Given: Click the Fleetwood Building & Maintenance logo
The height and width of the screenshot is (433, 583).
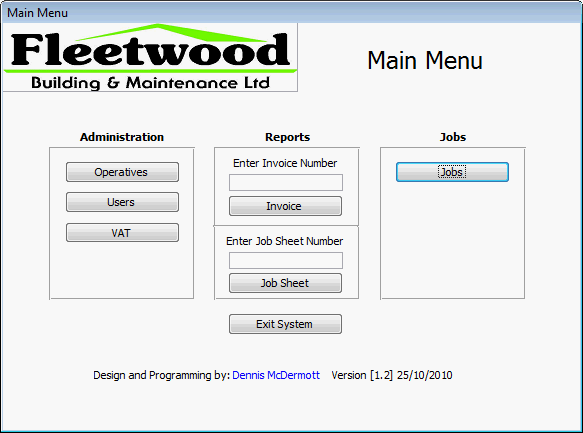Looking at the screenshot, I should tap(150, 57).
